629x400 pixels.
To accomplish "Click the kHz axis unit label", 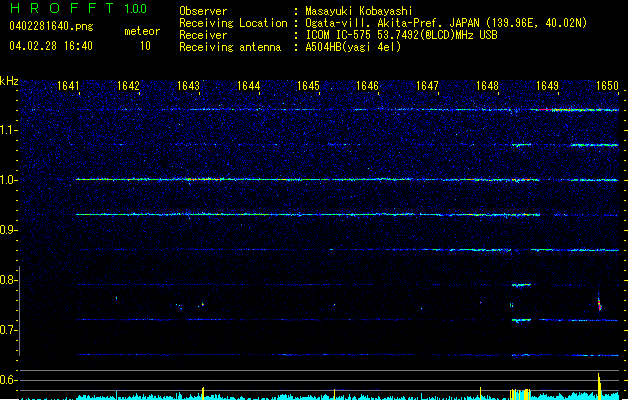I will [10, 81].
